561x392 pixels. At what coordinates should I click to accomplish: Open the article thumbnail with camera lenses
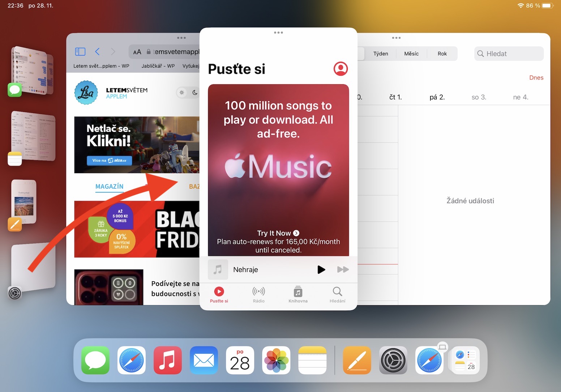point(109,287)
